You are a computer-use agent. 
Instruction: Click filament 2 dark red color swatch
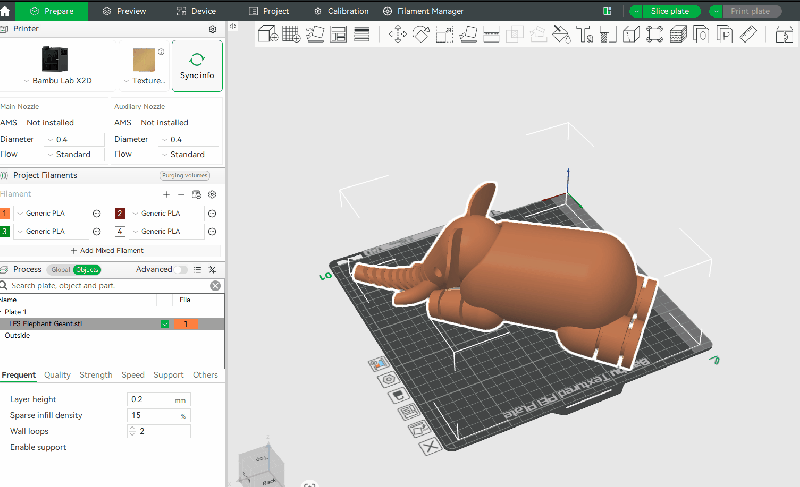click(119, 213)
